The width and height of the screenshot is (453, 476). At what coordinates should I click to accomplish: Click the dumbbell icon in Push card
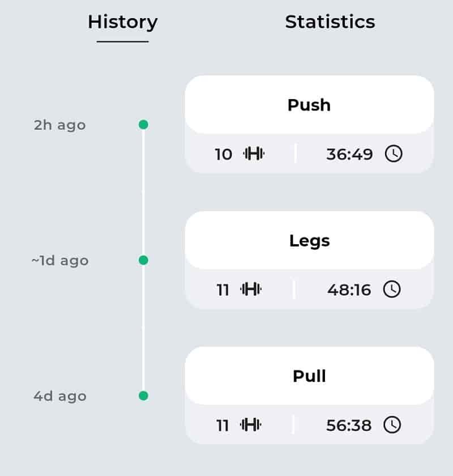coord(254,154)
